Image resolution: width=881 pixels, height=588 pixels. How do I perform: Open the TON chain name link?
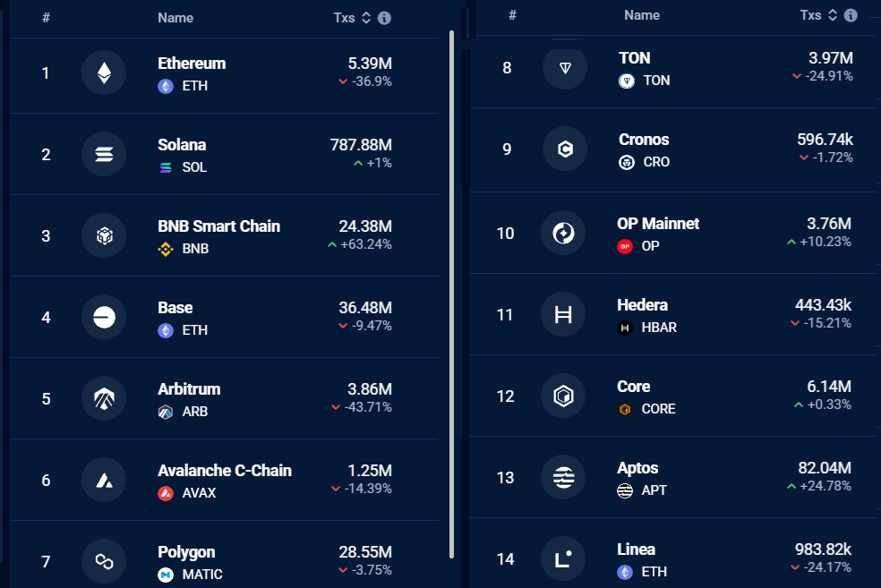point(635,58)
